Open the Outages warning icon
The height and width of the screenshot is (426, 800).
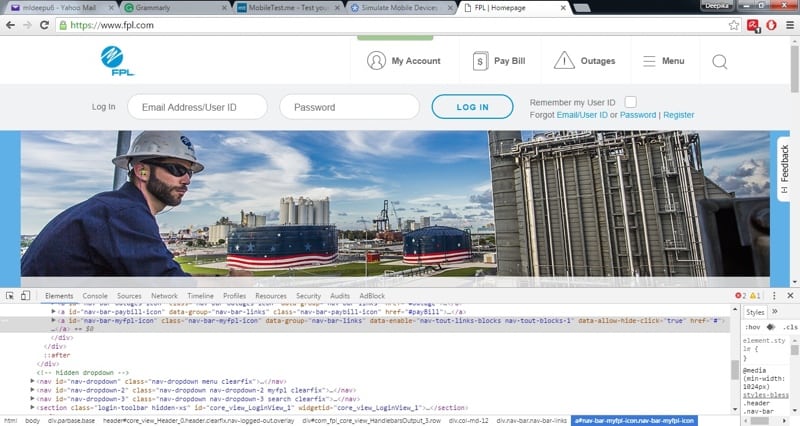[x=564, y=61]
